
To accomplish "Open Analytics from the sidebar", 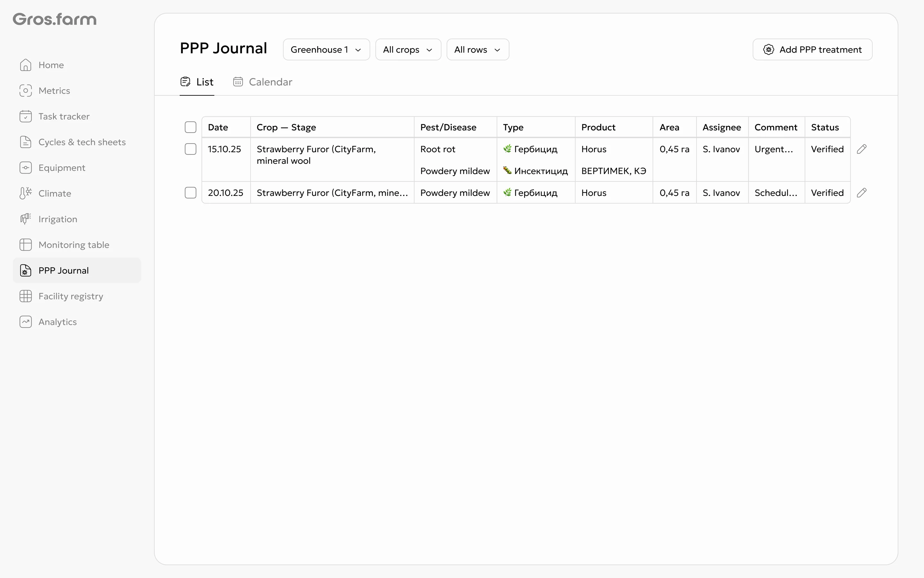I will pyautogui.click(x=77, y=322).
